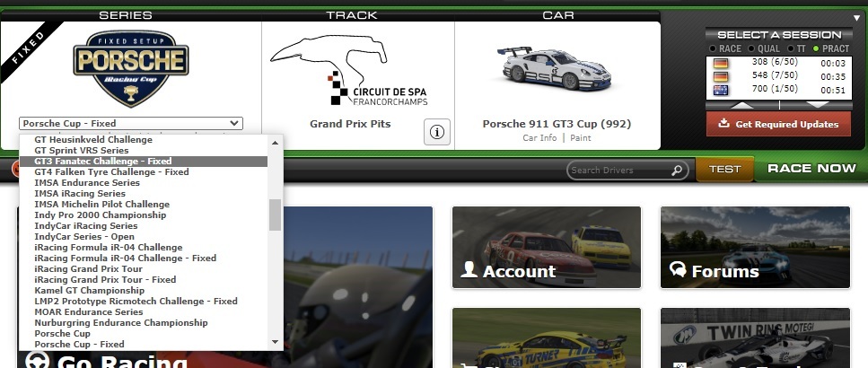Click the Grand Prix Pits track label

pyautogui.click(x=350, y=124)
